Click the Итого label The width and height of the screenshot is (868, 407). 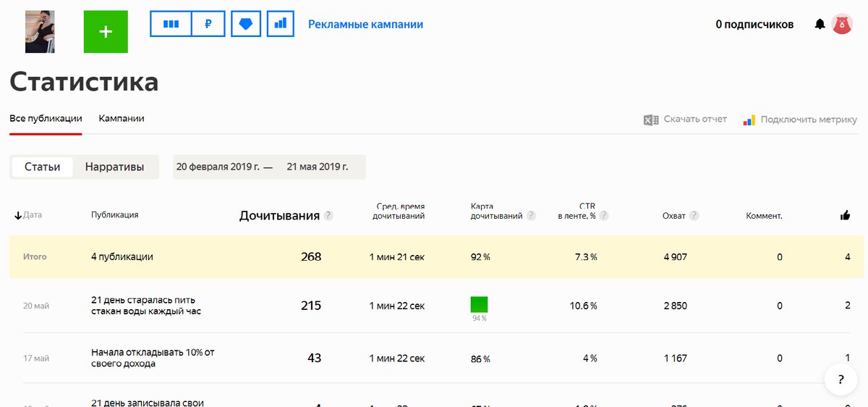[x=35, y=257]
